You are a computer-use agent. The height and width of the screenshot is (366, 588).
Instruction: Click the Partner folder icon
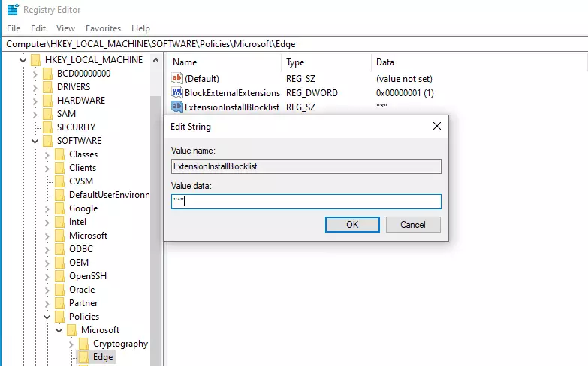tap(59, 303)
